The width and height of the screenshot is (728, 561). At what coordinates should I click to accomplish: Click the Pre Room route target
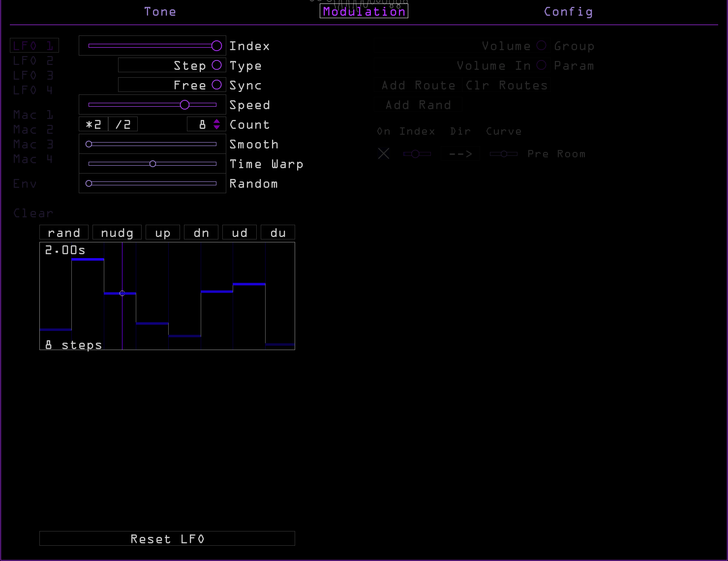tap(556, 154)
